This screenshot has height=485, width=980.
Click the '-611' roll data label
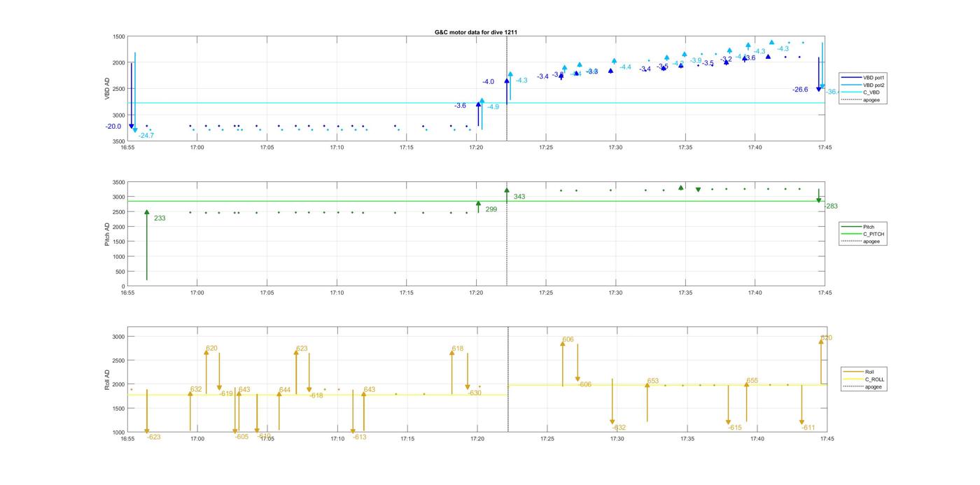coord(808,428)
